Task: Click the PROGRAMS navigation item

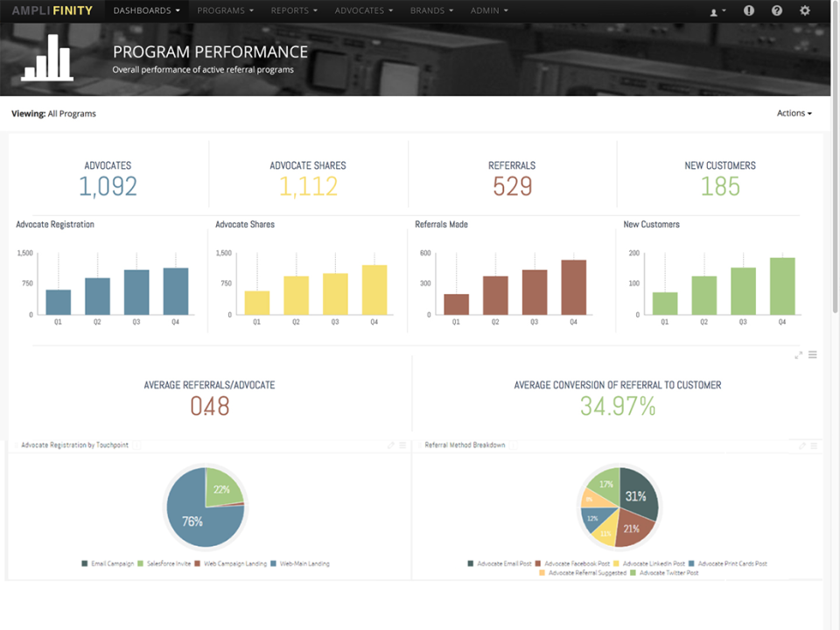Action: click(225, 10)
